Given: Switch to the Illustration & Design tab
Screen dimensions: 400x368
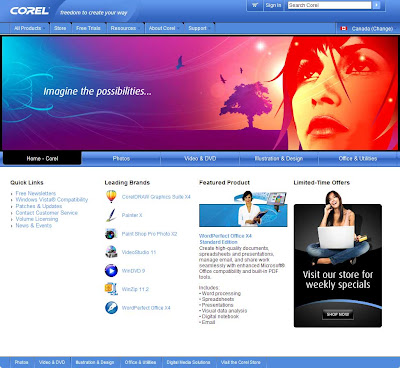Looking at the screenshot, I should [279, 159].
